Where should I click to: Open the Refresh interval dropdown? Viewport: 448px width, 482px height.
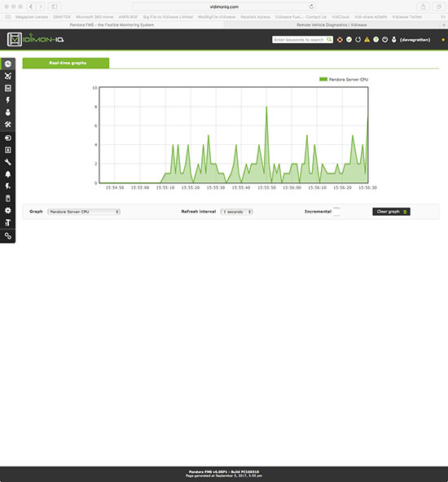pyautogui.click(x=236, y=212)
